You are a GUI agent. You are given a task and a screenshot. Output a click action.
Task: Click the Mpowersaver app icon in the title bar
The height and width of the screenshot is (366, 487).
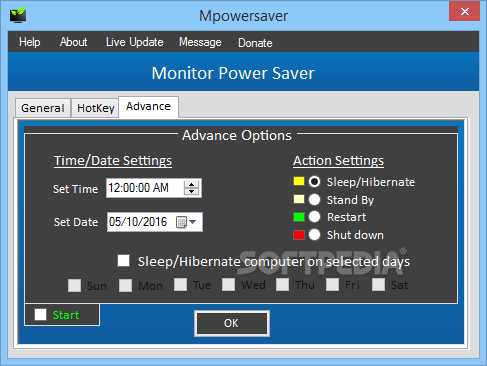18,15
